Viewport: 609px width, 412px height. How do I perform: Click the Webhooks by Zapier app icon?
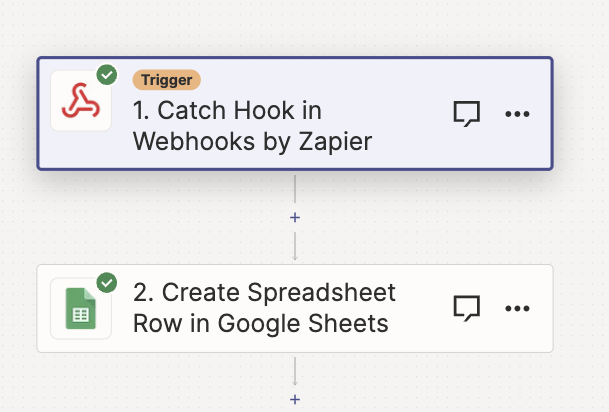[80, 100]
